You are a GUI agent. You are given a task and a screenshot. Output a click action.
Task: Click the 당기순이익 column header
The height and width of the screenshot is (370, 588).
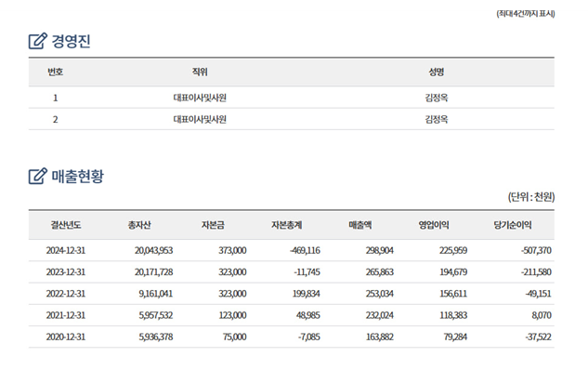point(513,225)
